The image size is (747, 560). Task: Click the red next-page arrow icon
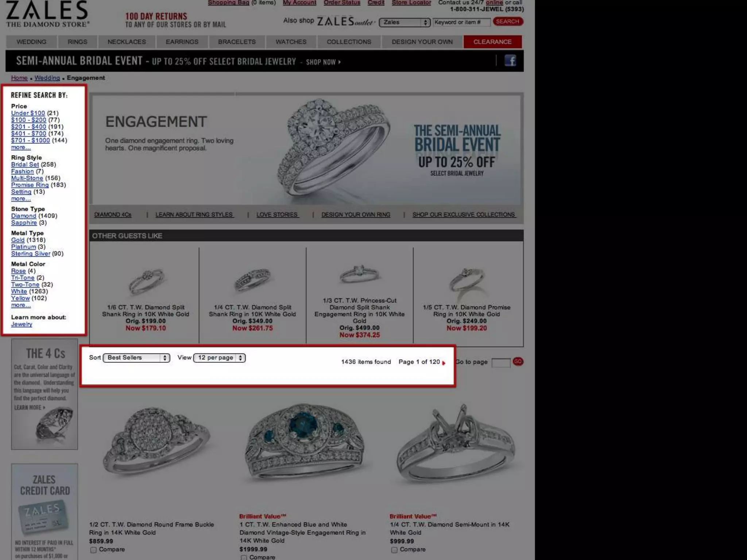[x=444, y=363]
